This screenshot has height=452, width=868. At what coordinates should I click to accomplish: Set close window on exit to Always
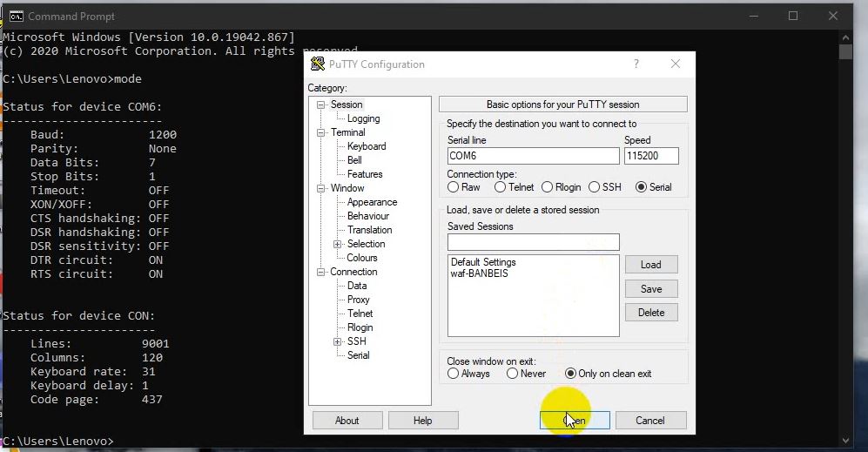453,374
